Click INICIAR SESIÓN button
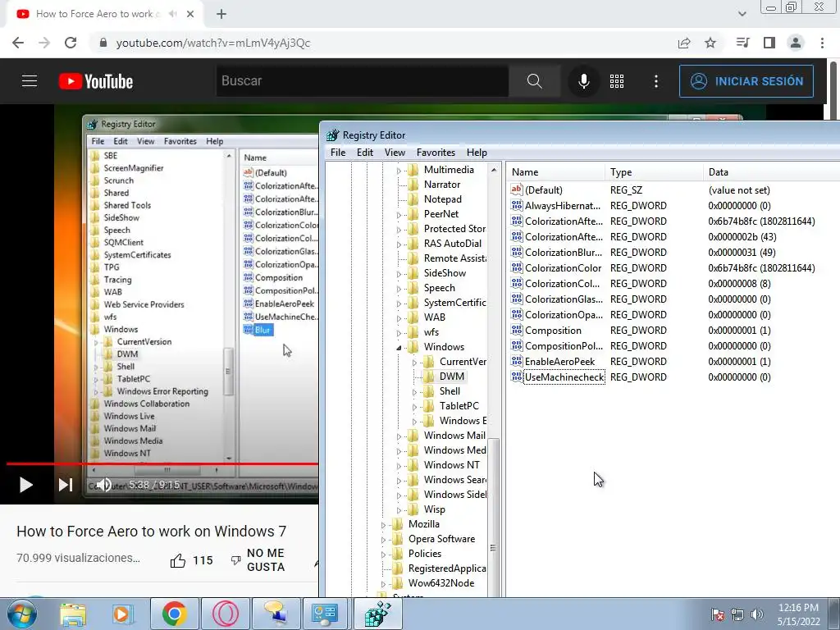 [x=746, y=81]
